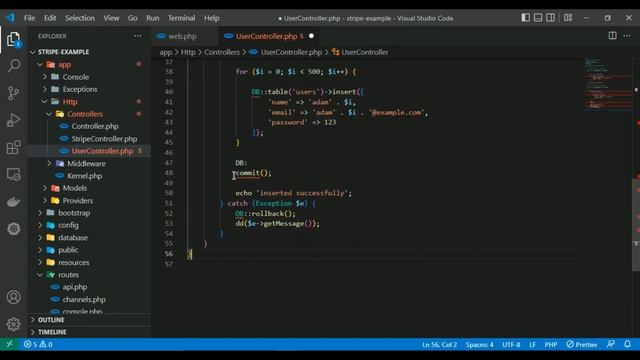Open api.php under routes
The width and height of the screenshot is (640, 360).
(x=90, y=287)
